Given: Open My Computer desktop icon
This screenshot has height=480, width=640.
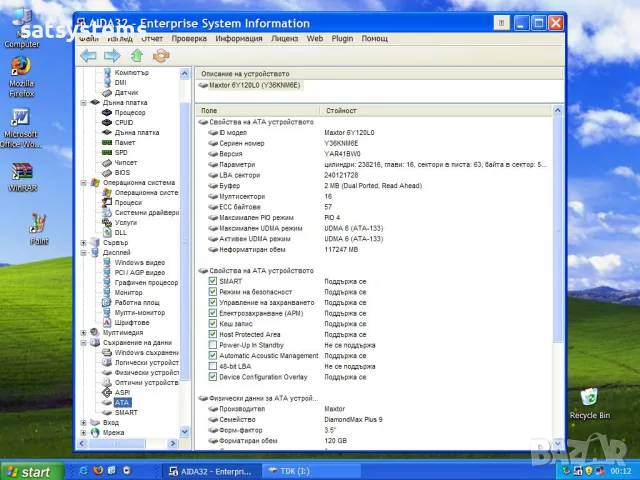Looking at the screenshot, I should tap(21, 29).
